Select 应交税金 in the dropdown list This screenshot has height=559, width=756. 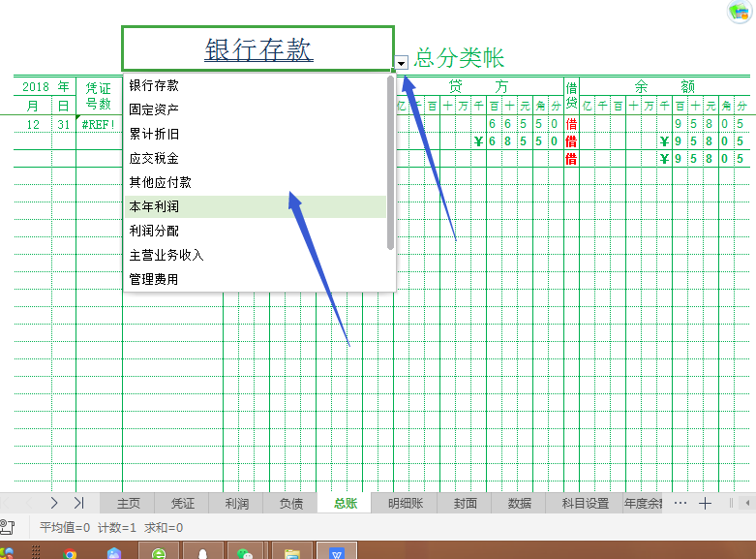point(255,158)
